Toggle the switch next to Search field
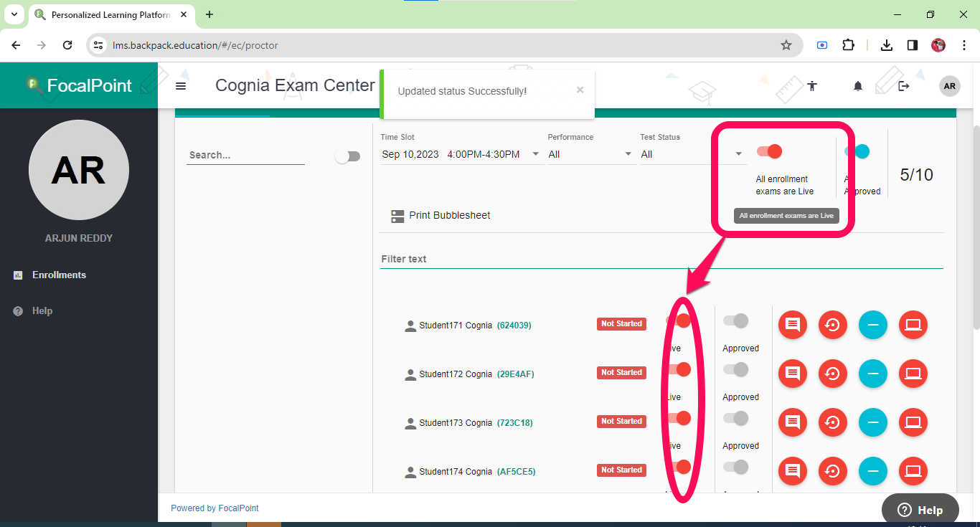The height and width of the screenshot is (527, 980). coord(347,156)
